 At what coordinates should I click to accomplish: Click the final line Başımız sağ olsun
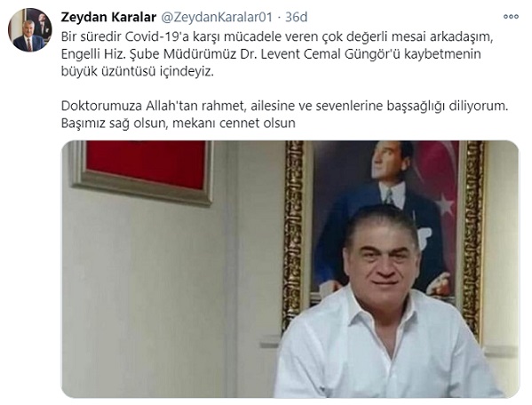[115, 123]
